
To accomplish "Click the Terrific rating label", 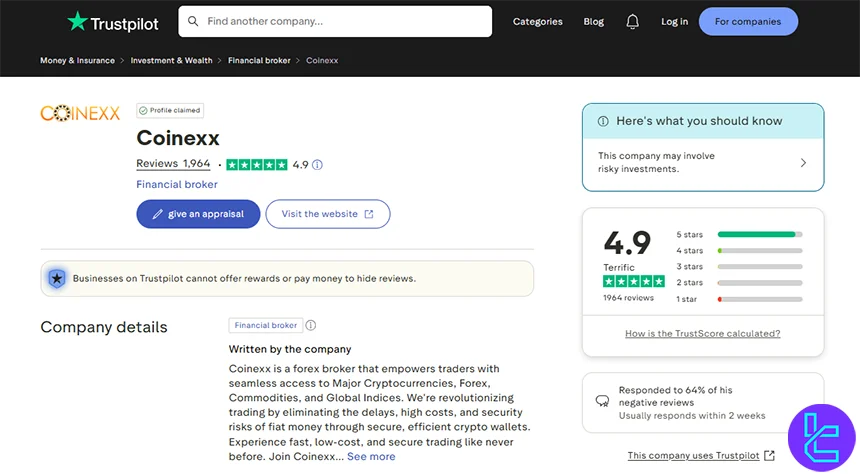I will (x=619, y=268).
